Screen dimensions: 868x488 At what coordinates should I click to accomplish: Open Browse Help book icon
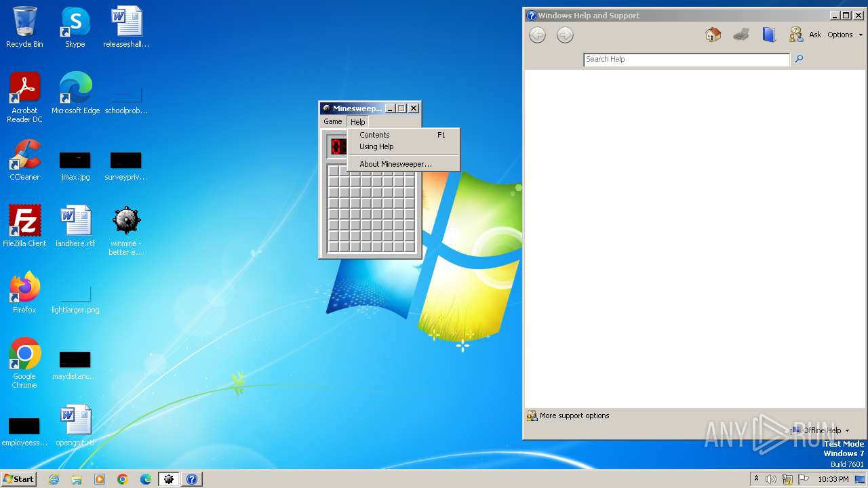pyautogui.click(x=768, y=35)
